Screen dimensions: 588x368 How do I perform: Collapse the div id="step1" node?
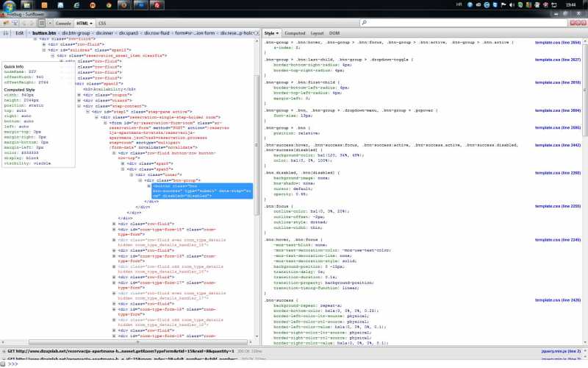click(x=87, y=112)
